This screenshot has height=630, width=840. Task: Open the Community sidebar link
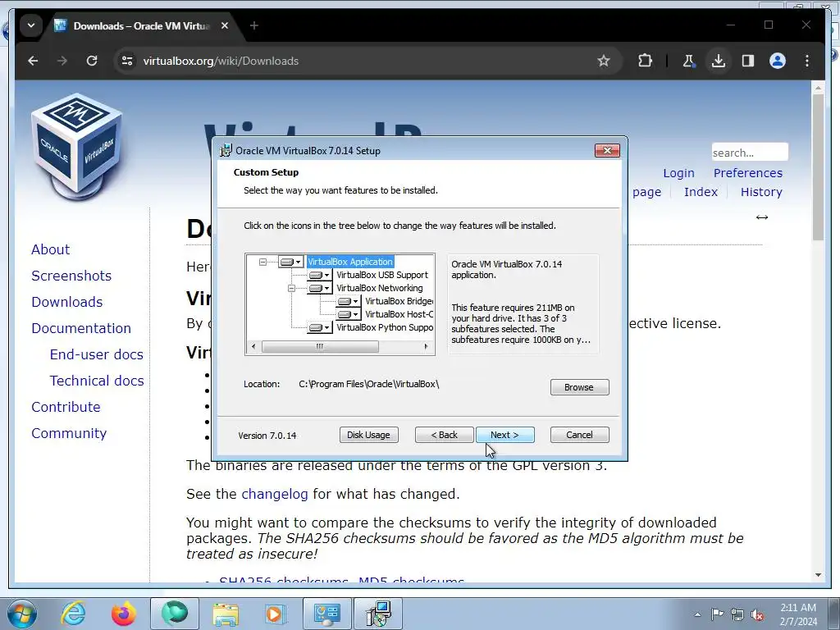69,433
